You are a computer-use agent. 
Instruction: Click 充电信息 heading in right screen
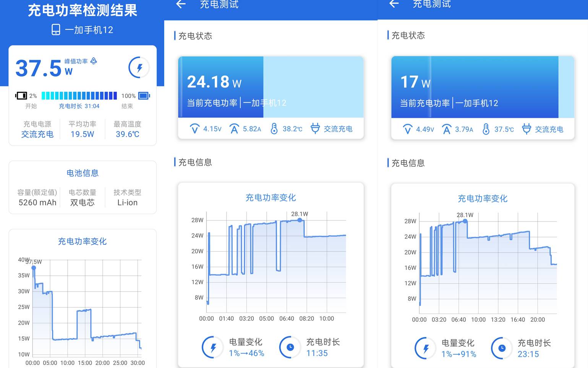coord(408,163)
